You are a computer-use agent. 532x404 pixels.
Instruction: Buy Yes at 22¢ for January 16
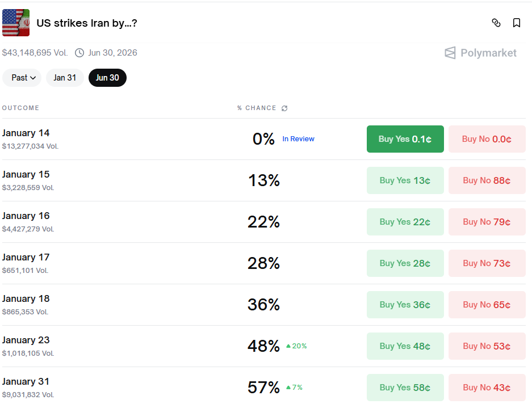(x=405, y=222)
